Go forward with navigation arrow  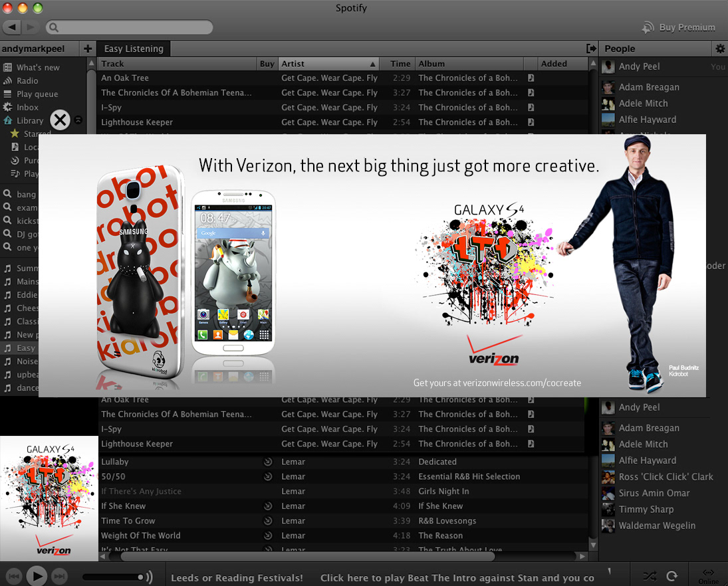[31, 27]
